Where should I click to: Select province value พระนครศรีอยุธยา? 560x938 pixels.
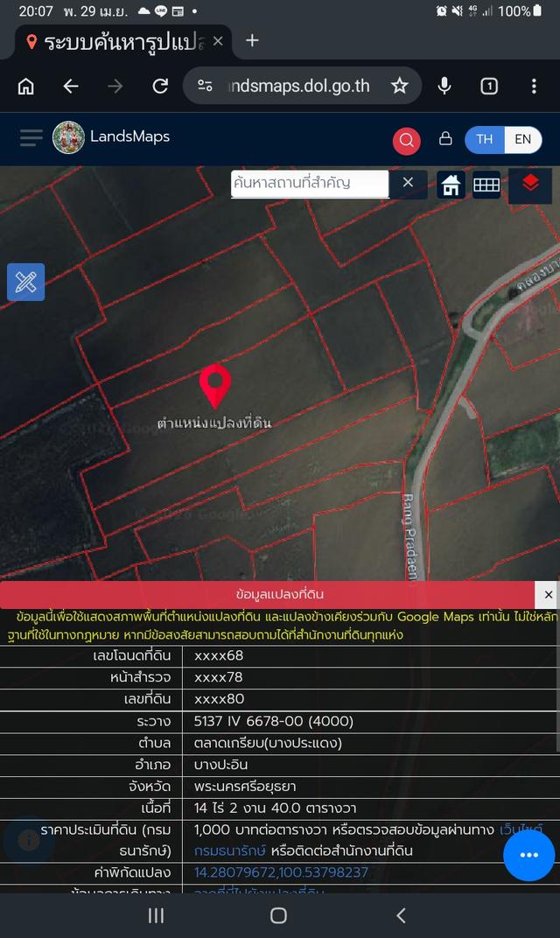[245, 787]
